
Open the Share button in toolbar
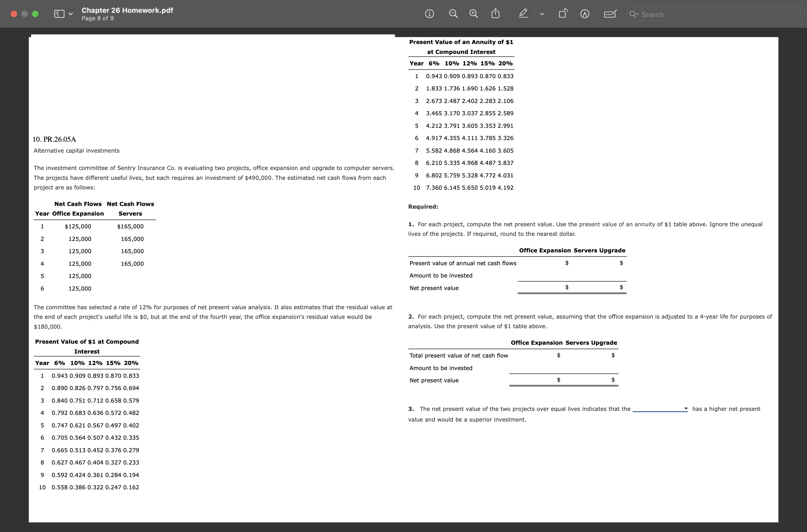click(496, 14)
